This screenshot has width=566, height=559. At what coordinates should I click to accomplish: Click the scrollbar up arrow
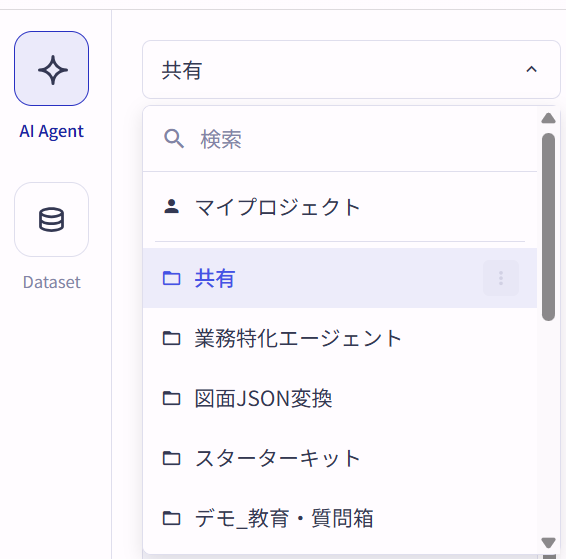pos(548,118)
